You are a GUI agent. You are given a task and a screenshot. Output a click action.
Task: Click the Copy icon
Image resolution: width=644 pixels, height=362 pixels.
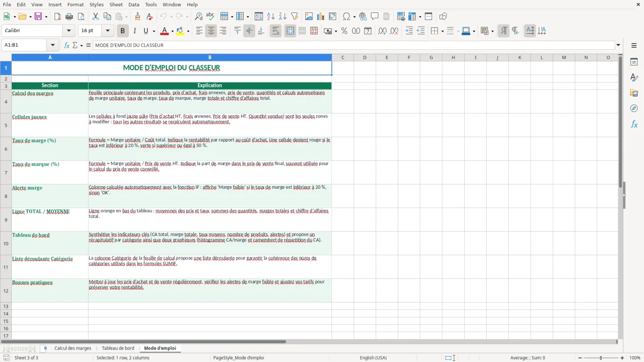pyautogui.click(x=107, y=17)
